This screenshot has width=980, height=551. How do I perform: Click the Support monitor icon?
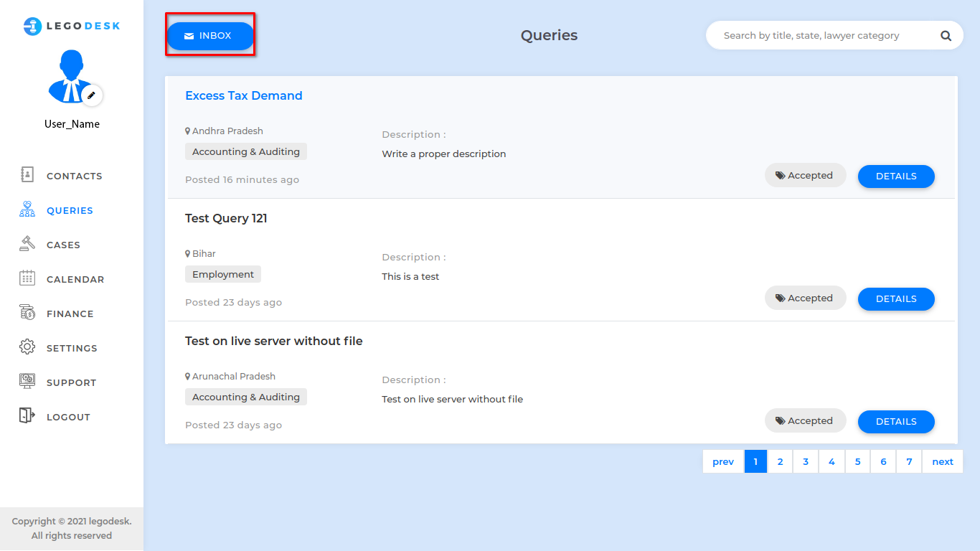pyautogui.click(x=27, y=381)
